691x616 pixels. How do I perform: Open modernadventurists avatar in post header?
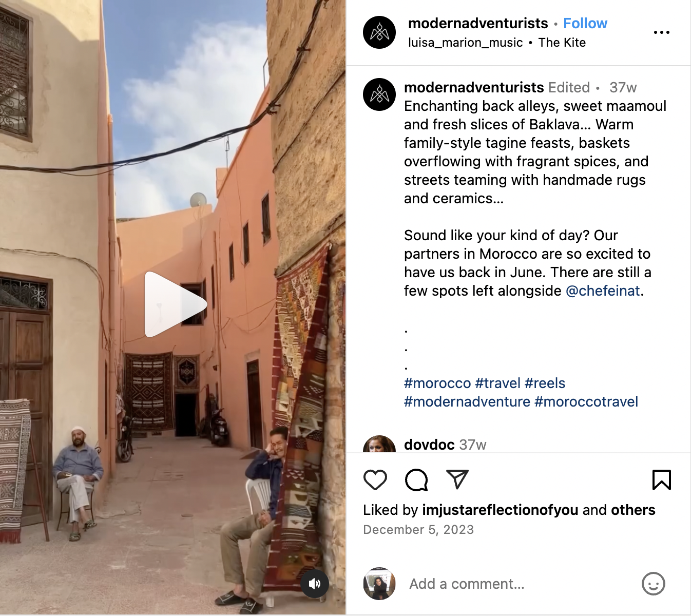point(379,32)
